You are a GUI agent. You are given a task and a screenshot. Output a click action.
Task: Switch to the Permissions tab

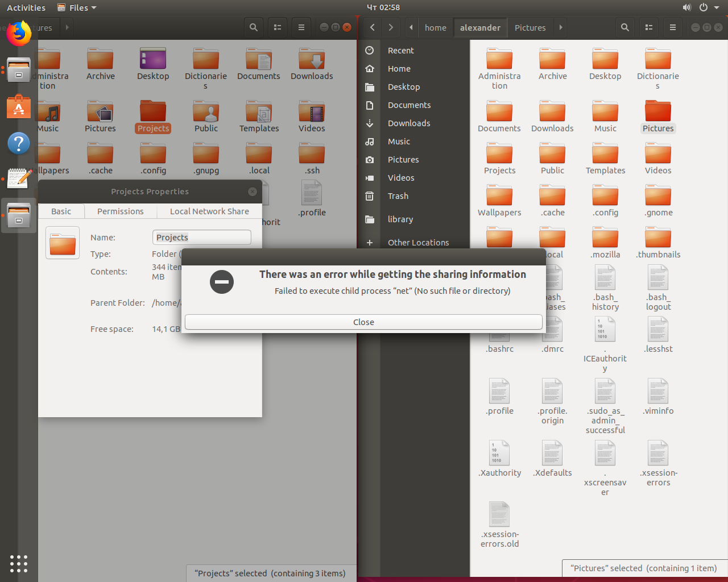tap(121, 211)
